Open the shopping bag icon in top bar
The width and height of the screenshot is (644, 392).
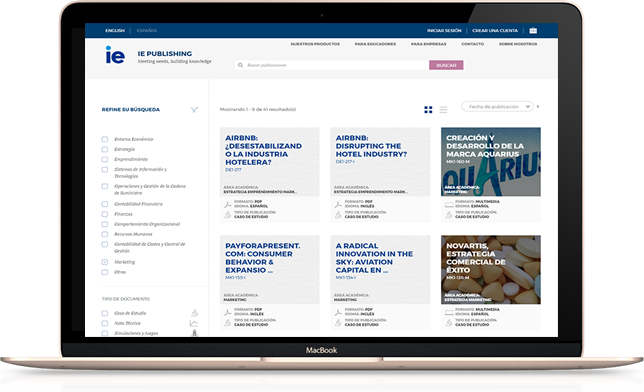(533, 30)
